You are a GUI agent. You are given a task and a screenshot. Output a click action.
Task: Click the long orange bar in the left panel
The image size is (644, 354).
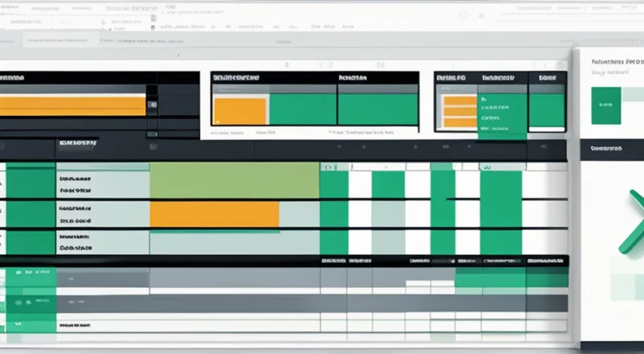tap(71, 104)
